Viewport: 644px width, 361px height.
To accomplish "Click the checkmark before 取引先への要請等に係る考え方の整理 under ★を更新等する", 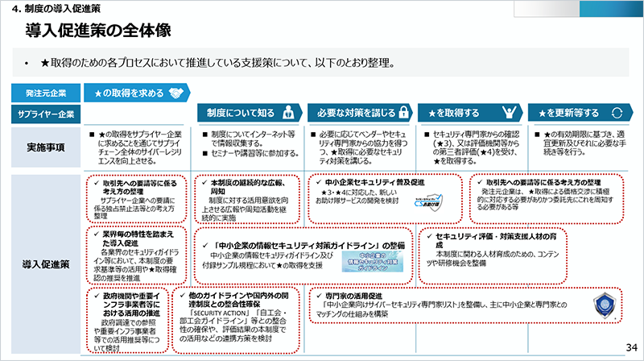I will (x=480, y=182).
